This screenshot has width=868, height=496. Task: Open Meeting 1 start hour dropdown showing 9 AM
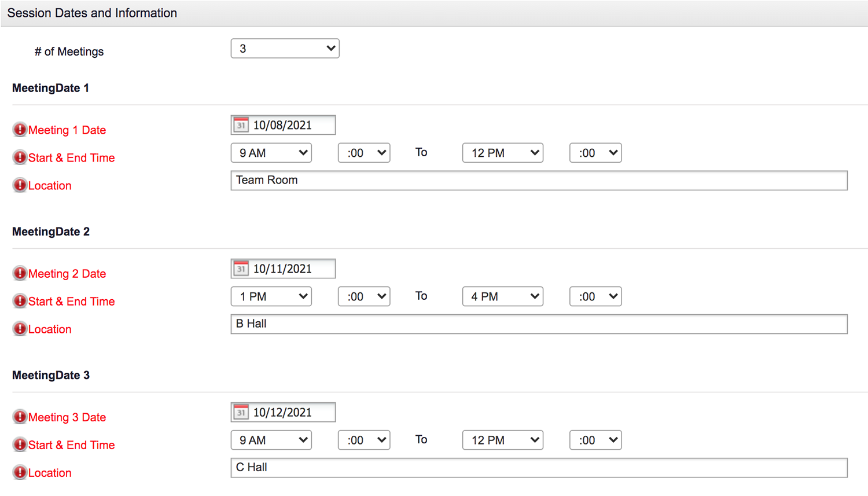pyautogui.click(x=271, y=153)
